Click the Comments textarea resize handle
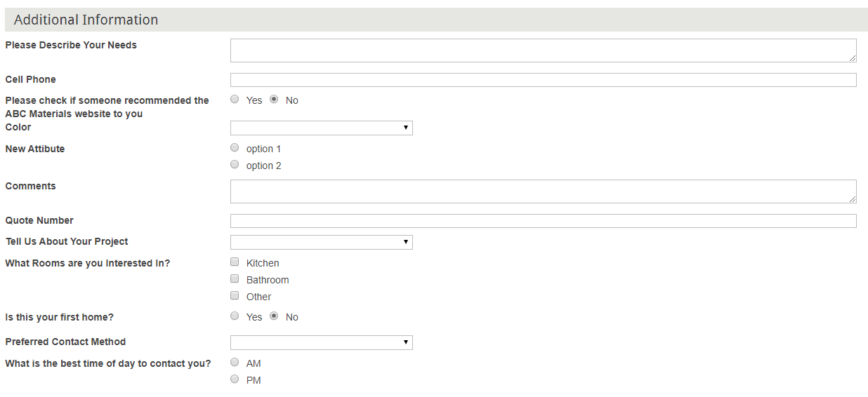The height and width of the screenshot is (397, 868). (x=853, y=199)
